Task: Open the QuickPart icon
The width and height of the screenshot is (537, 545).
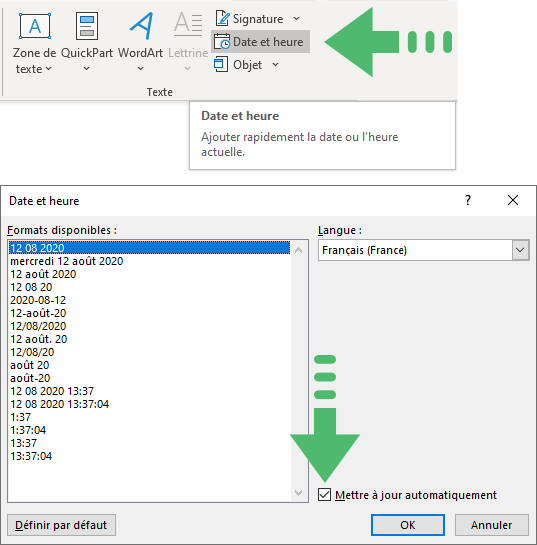Action: click(x=87, y=26)
